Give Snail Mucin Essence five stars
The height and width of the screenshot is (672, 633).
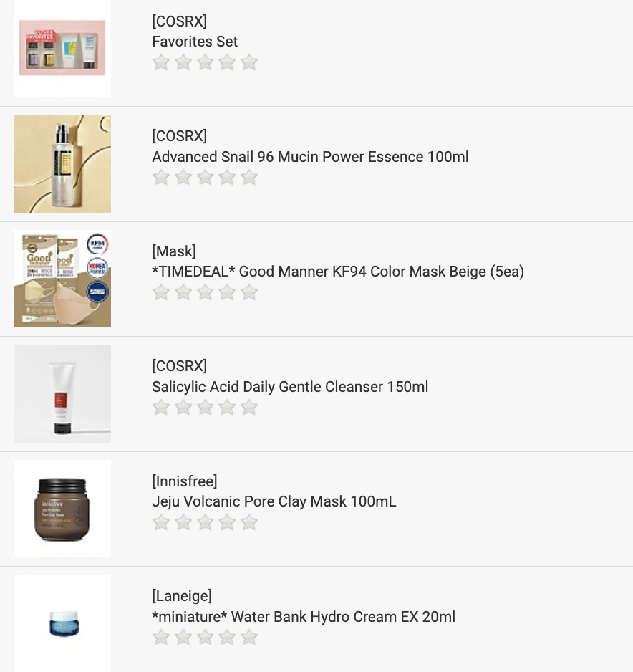(249, 178)
